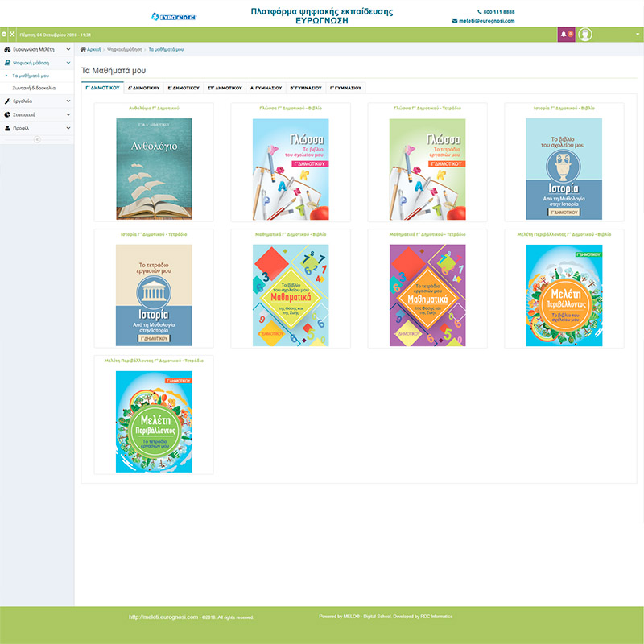644x644 pixels.
Task: Select the Α' ΓΥΜΝΑΣΙΟΥ tab
Action: pyautogui.click(x=266, y=87)
